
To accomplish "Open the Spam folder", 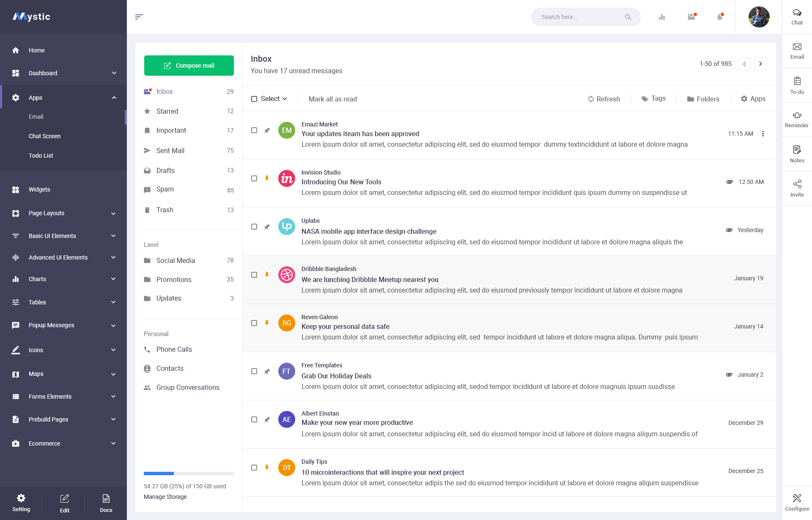I will pyautogui.click(x=165, y=189).
